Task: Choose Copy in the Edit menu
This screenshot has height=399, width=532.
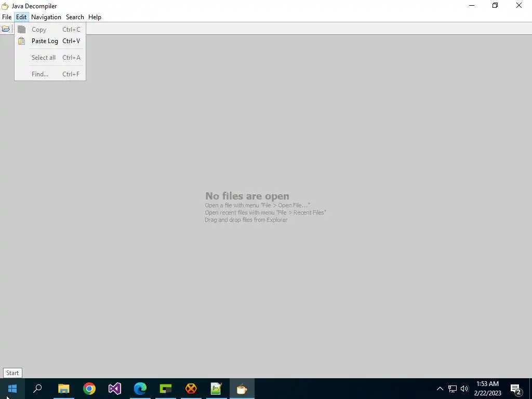Action: click(x=50, y=30)
